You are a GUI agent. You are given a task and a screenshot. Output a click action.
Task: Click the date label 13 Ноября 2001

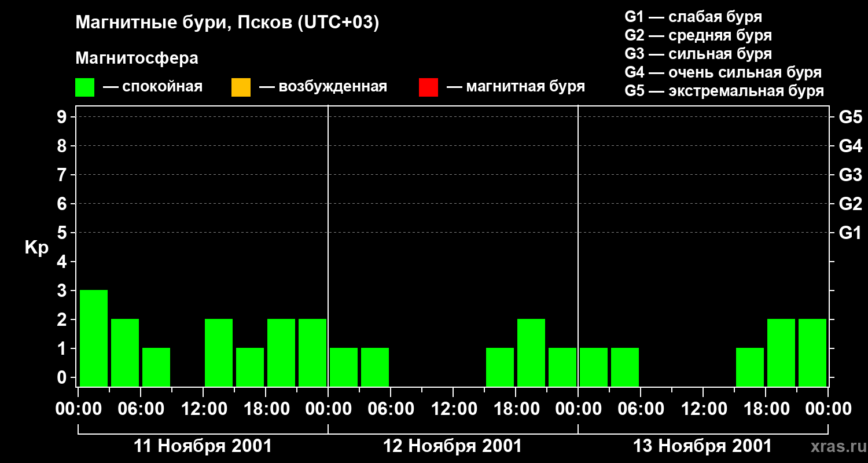pos(703,446)
